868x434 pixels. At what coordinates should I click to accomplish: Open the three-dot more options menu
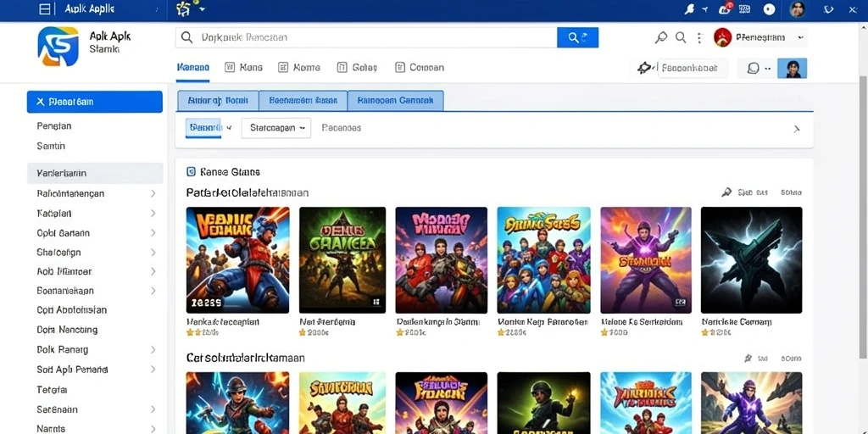[x=699, y=37]
